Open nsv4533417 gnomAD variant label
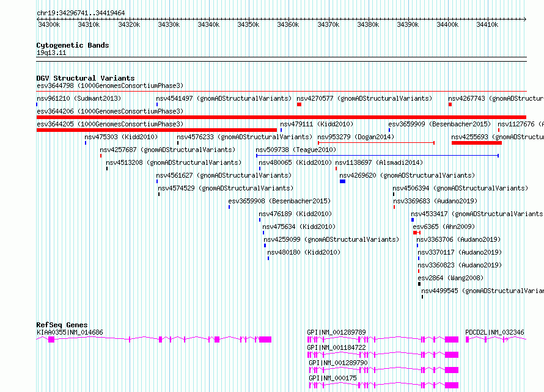This screenshot has height=392, width=544. coord(477,214)
